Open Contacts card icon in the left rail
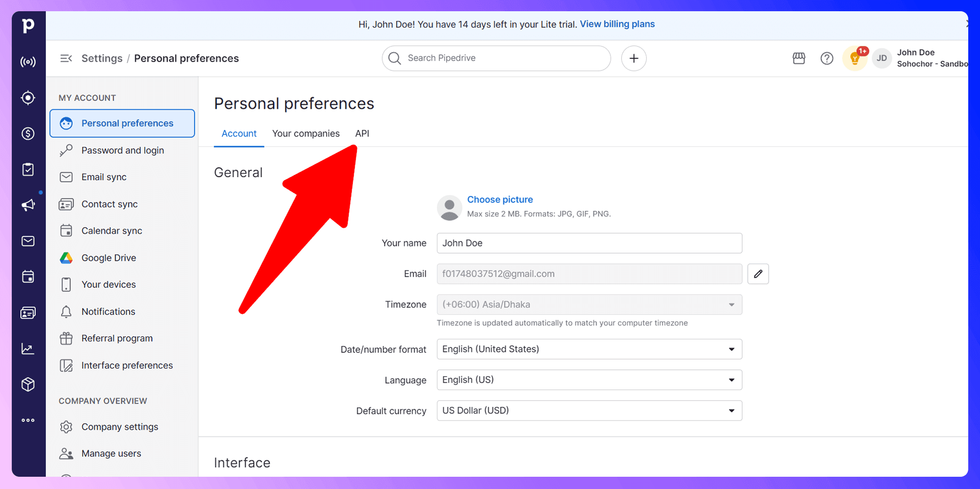980x489 pixels. [28, 313]
